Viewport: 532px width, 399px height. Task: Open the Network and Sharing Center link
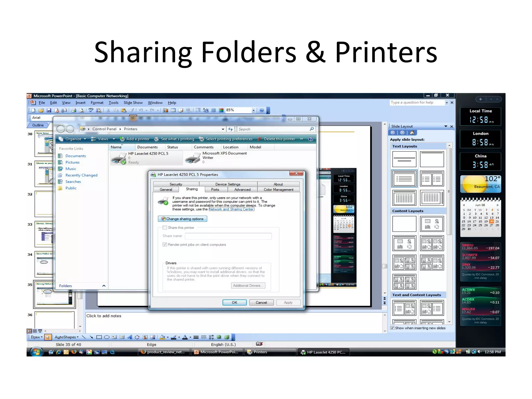[x=231, y=209]
